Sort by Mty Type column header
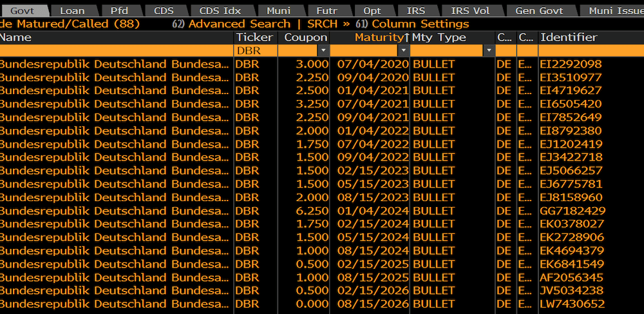This screenshot has width=644, height=314. 453,37
